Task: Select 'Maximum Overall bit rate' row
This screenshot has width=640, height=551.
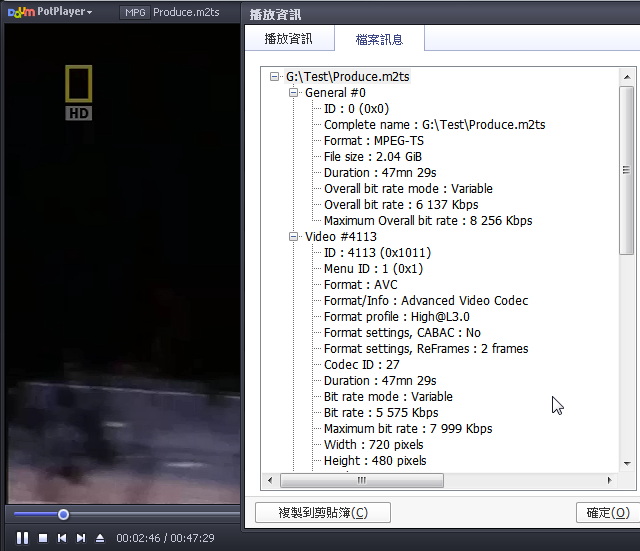Action: pyautogui.click(x=428, y=221)
